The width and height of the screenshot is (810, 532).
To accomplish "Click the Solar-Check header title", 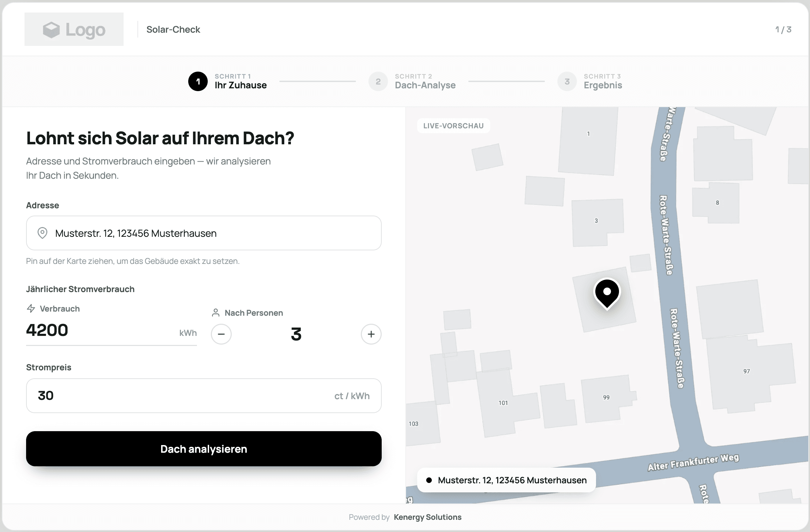I will pyautogui.click(x=173, y=30).
